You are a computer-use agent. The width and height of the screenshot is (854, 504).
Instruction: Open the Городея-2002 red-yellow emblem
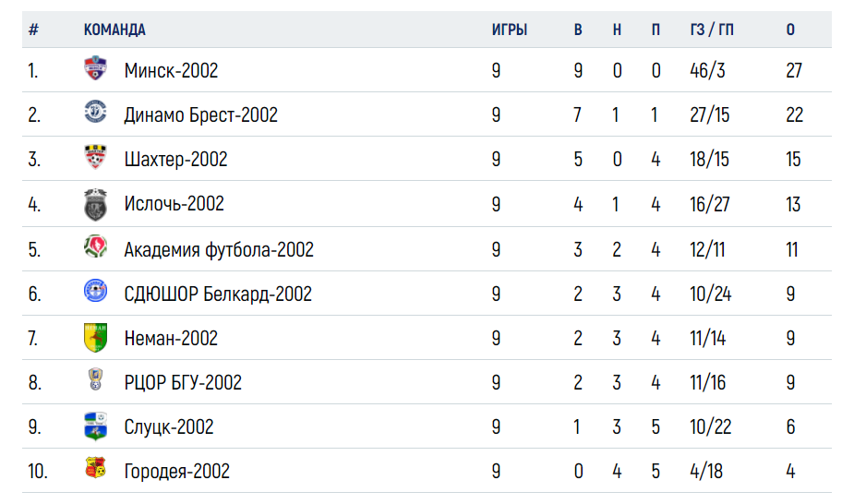click(95, 467)
